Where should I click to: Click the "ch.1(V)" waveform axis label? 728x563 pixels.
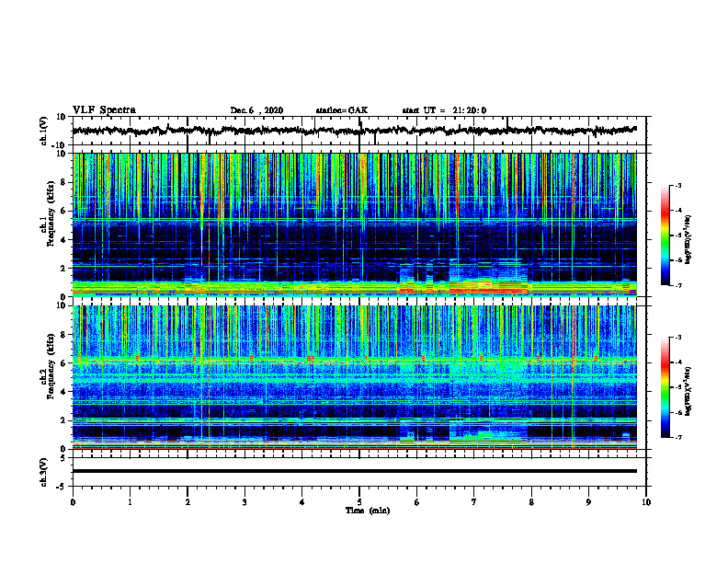click(x=43, y=131)
